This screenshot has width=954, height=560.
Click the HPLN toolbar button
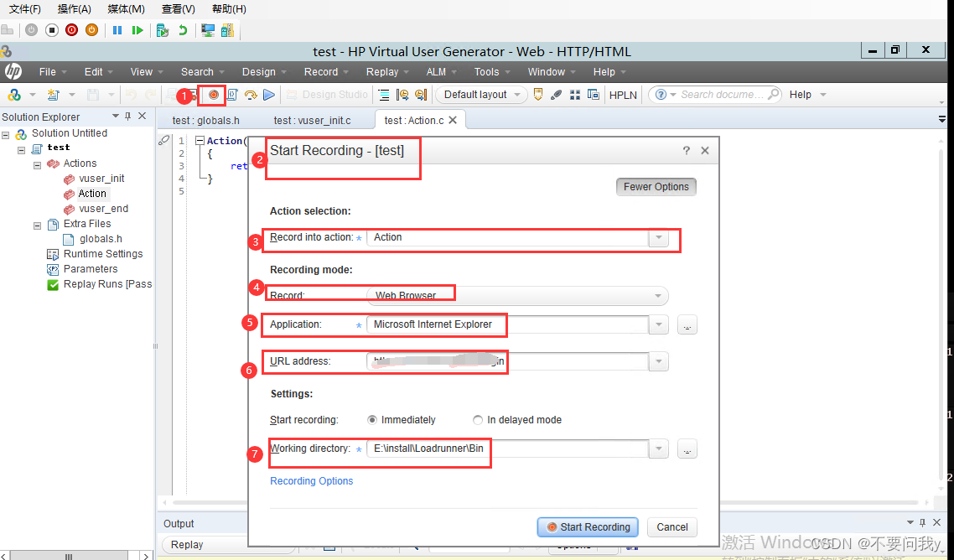coord(623,95)
